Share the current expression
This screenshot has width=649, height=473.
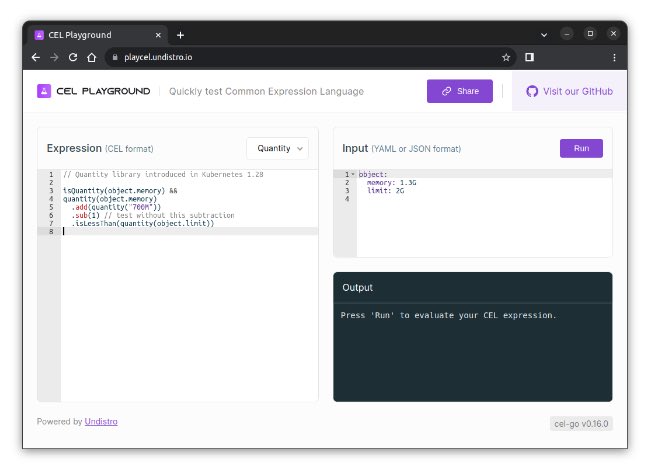(460, 91)
